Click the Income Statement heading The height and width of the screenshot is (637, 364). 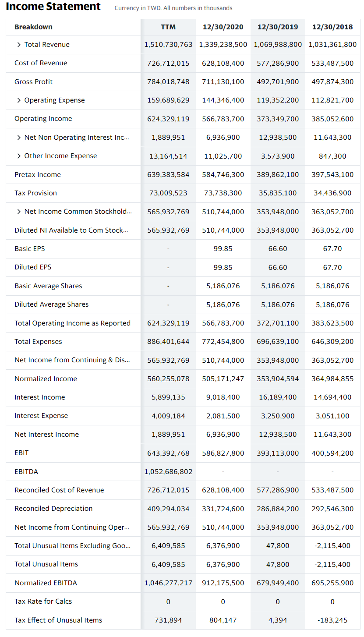coord(53,7)
